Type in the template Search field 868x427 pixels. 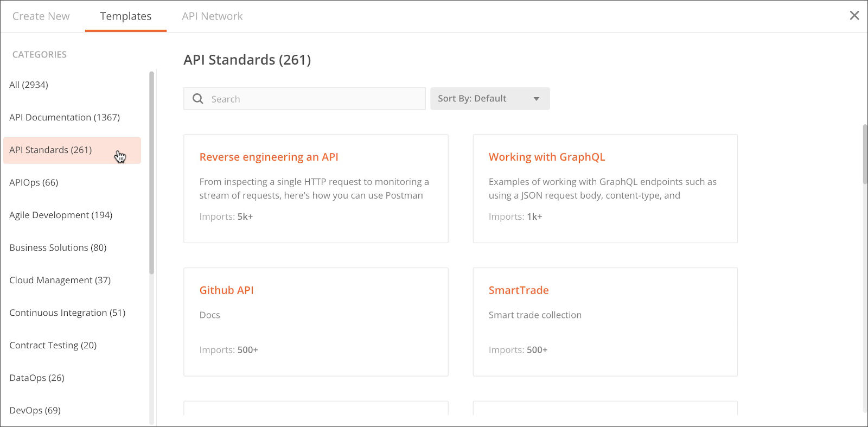tap(304, 99)
